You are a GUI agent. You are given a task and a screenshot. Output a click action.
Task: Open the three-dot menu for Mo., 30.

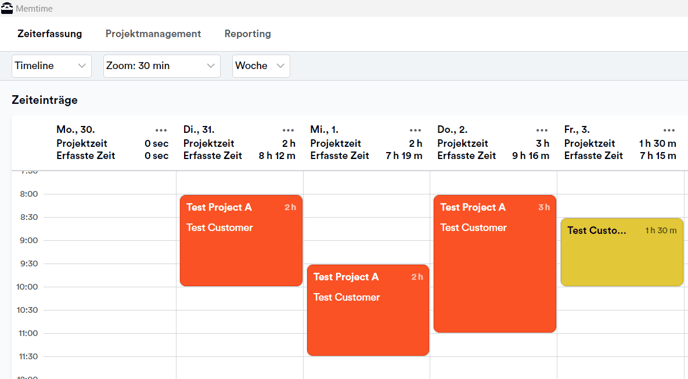coord(161,130)
